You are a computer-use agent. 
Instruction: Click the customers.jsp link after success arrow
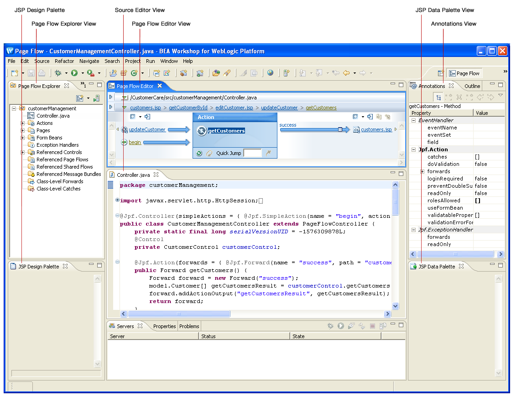pos(376,129)
